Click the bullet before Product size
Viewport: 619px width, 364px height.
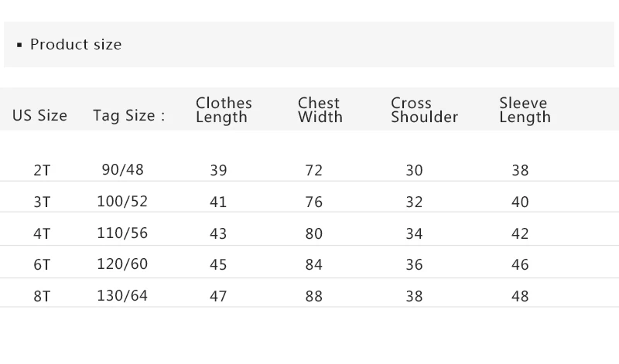pos(19,46)
